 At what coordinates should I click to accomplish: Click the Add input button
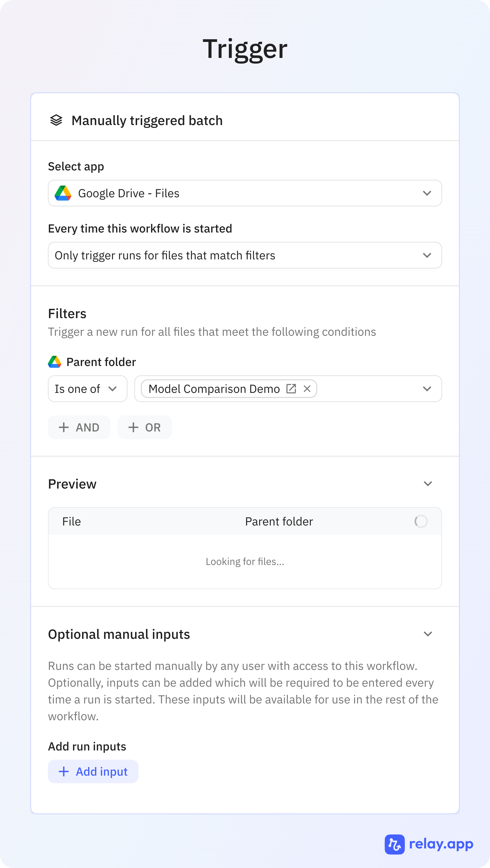(x=93, y=771)
